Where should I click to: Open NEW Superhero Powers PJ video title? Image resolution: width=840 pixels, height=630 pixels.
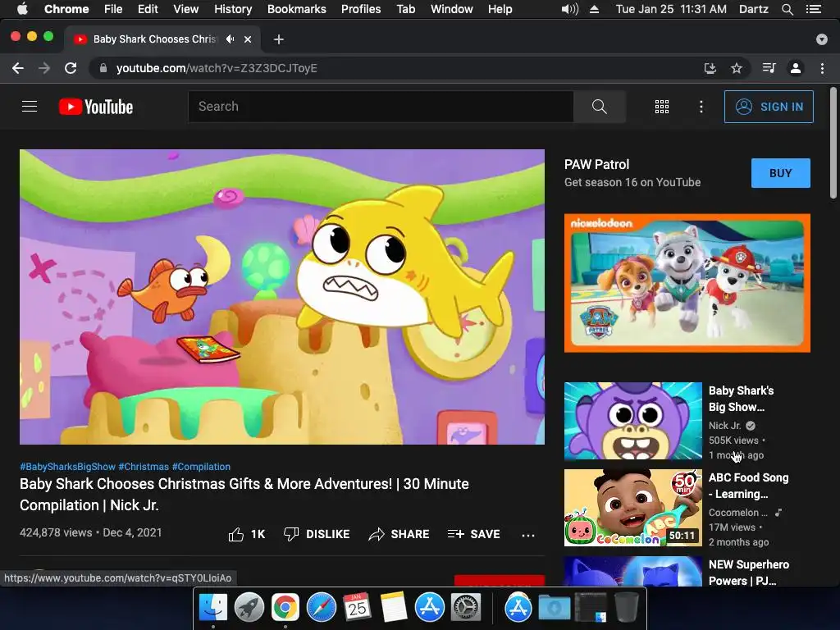748,572
